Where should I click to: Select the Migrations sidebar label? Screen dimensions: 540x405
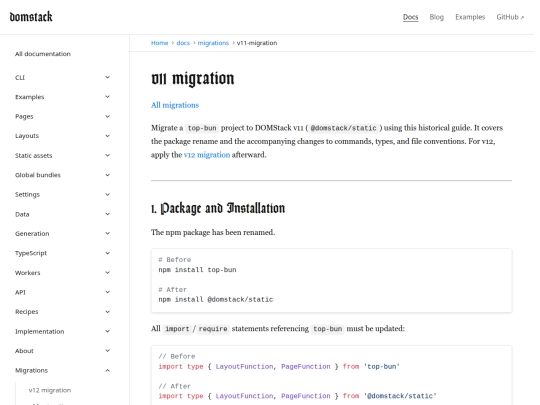31,370
